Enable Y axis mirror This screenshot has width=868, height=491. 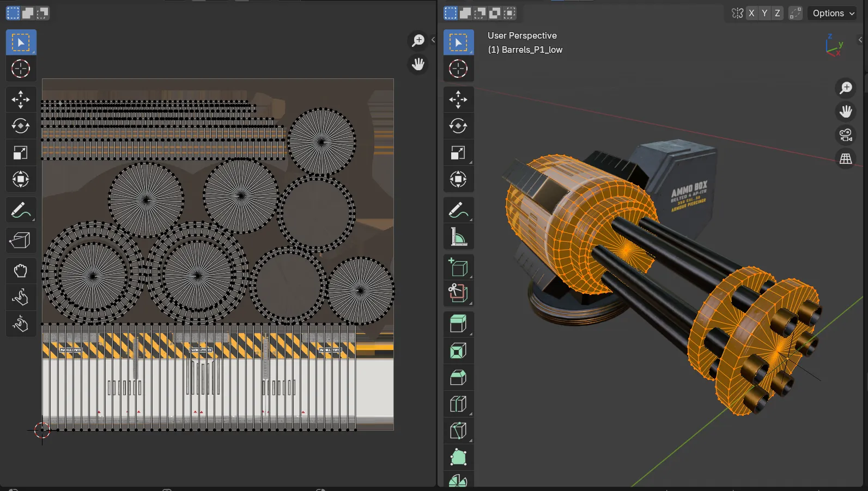pos(764,13)
